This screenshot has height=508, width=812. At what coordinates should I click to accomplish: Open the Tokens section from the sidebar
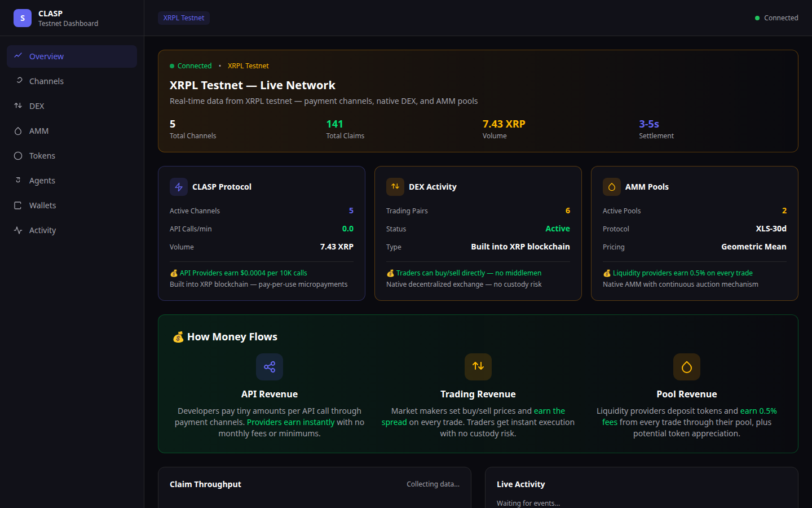point(42,155)
